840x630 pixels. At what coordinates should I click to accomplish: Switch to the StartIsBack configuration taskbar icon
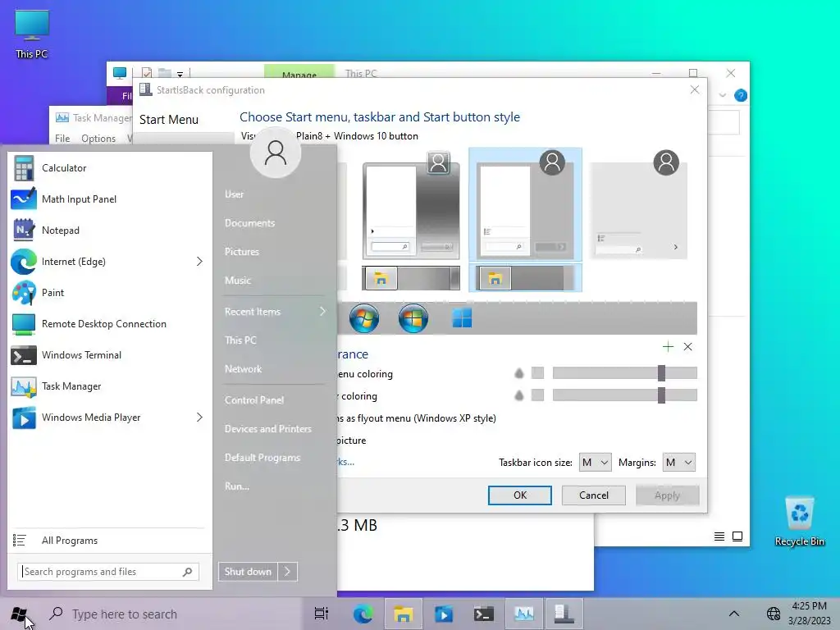click(x=564, y=614)
